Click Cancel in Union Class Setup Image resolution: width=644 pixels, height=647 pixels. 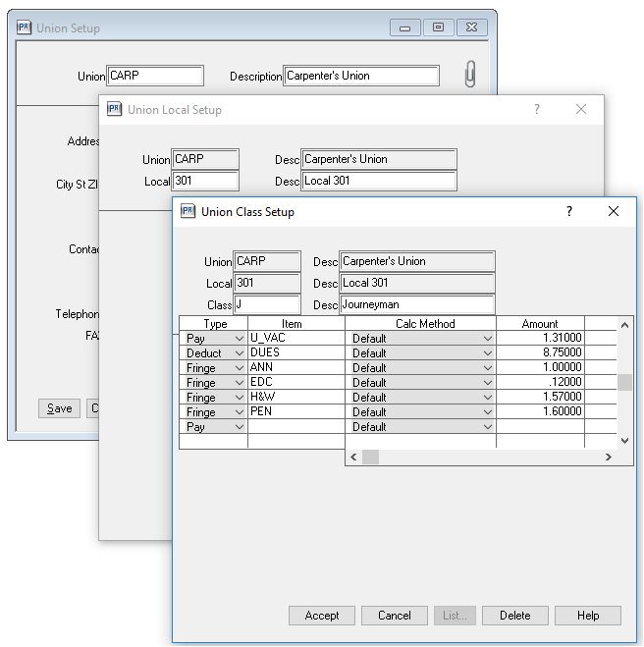395,616
